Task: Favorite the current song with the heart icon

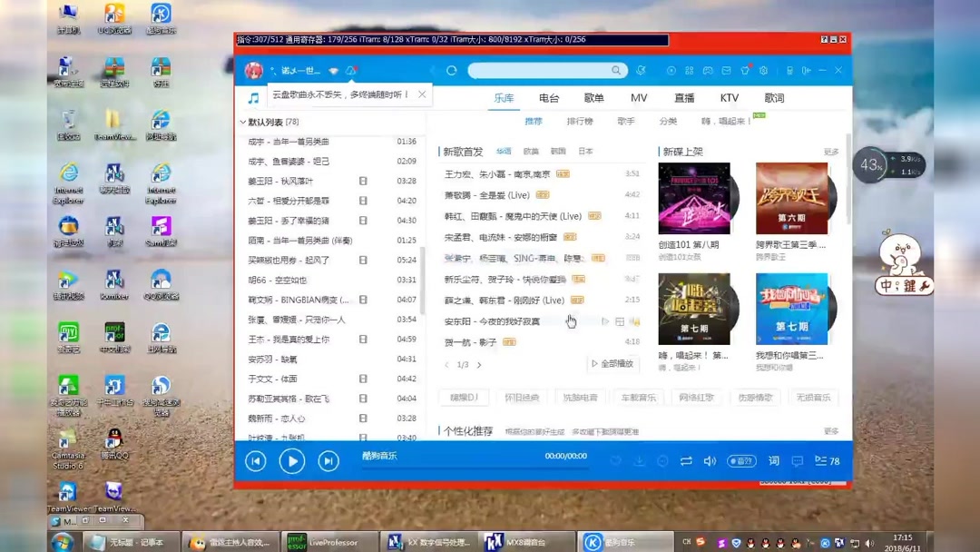Action: coord(616,460)
